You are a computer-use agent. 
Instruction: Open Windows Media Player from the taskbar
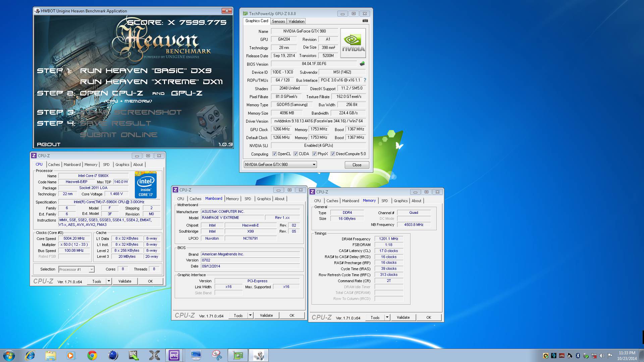coord(71,355)
